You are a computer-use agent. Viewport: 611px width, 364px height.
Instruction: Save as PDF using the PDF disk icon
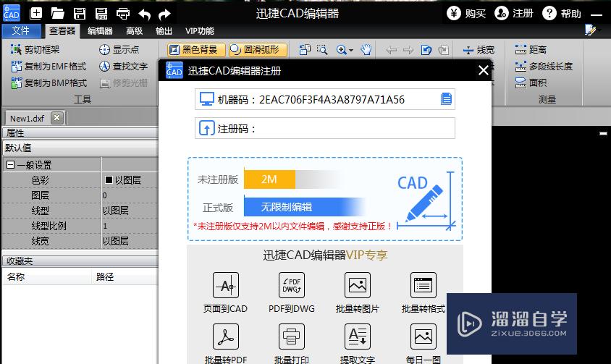101,14
